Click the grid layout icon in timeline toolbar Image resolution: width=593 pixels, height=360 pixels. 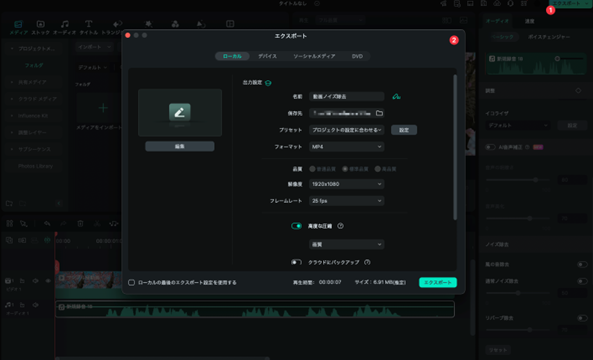pyautogui.click(x=9, y=223)
